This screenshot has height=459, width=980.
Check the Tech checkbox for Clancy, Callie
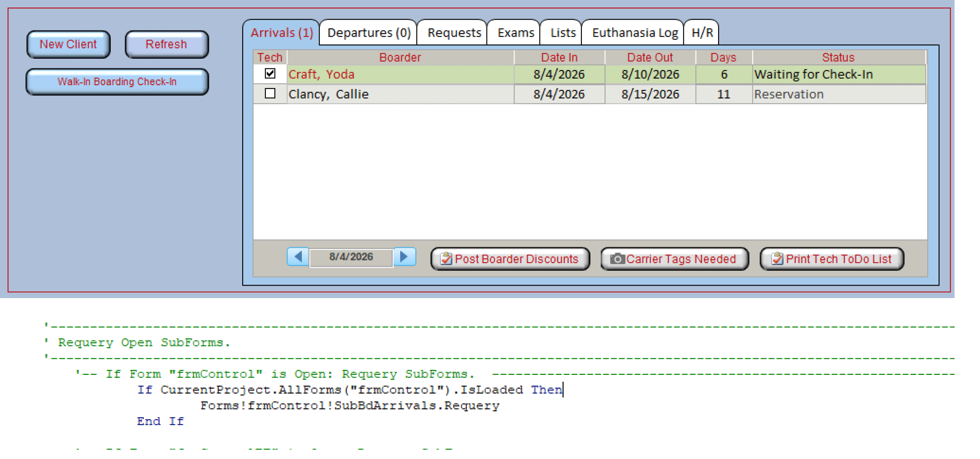click(270, 94)
